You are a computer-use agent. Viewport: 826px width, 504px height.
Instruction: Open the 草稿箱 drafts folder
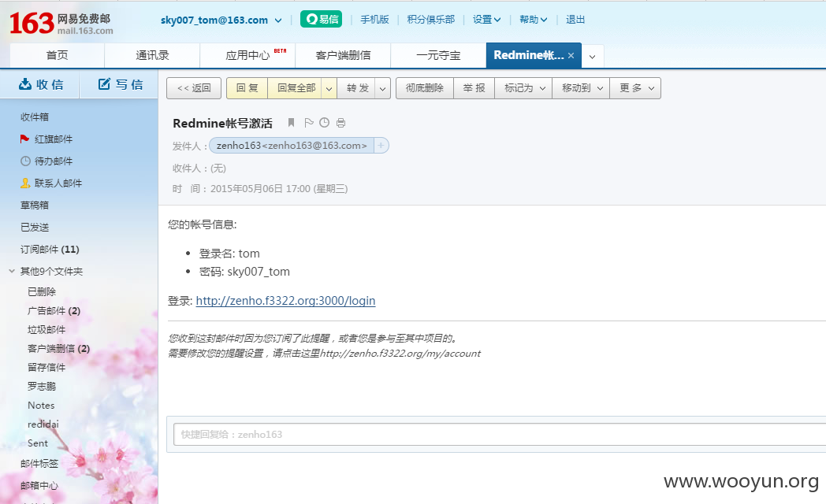coord(34,206)
